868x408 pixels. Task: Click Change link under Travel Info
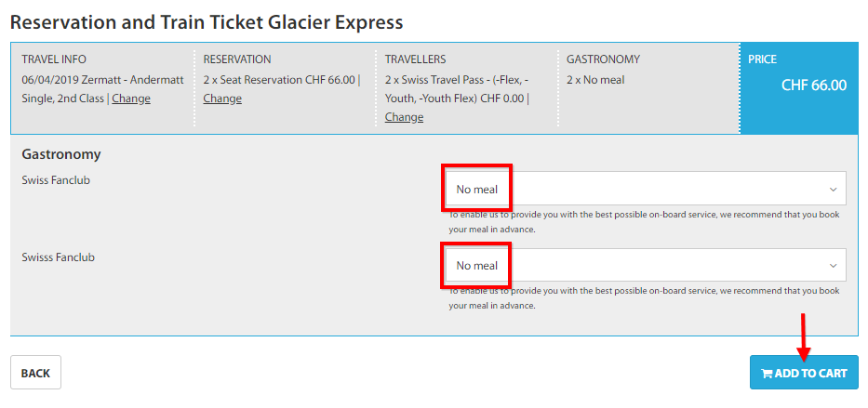click(x=131, y=99)
